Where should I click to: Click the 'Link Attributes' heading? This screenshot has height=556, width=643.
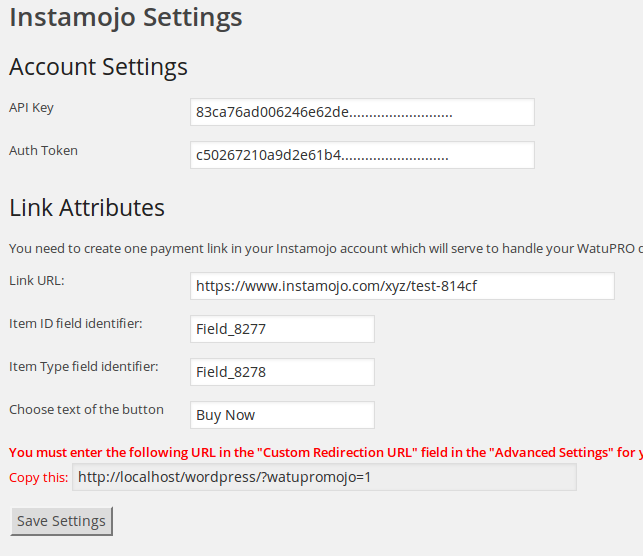pos(87,207)
